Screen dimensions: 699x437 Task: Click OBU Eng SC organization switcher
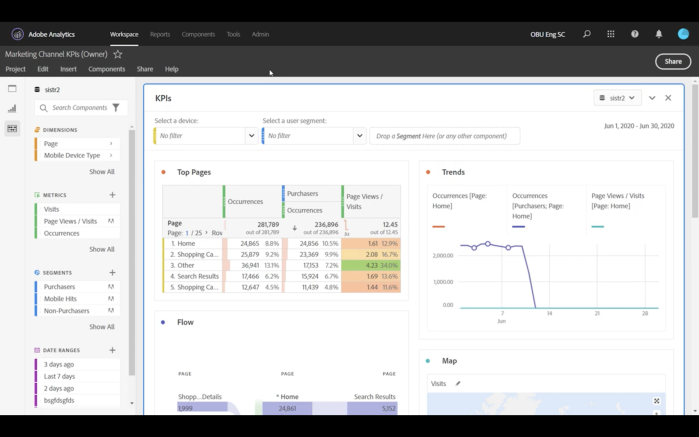(547, 34)
